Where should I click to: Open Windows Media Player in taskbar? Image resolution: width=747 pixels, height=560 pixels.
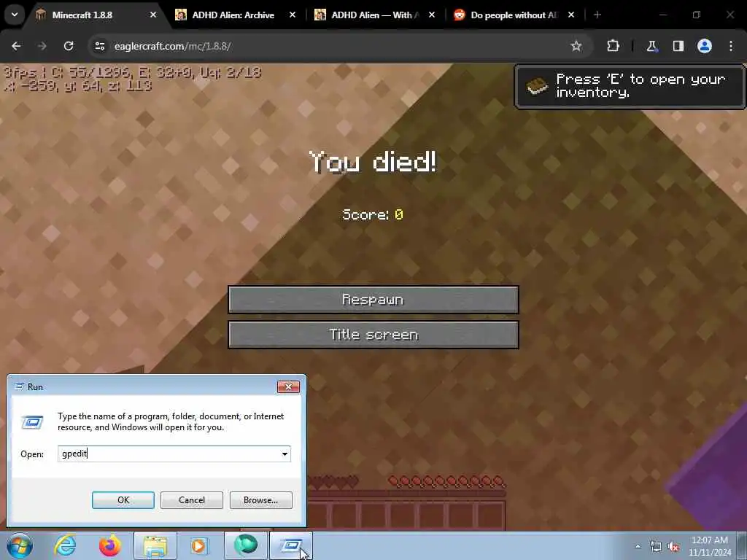[200, 545]
